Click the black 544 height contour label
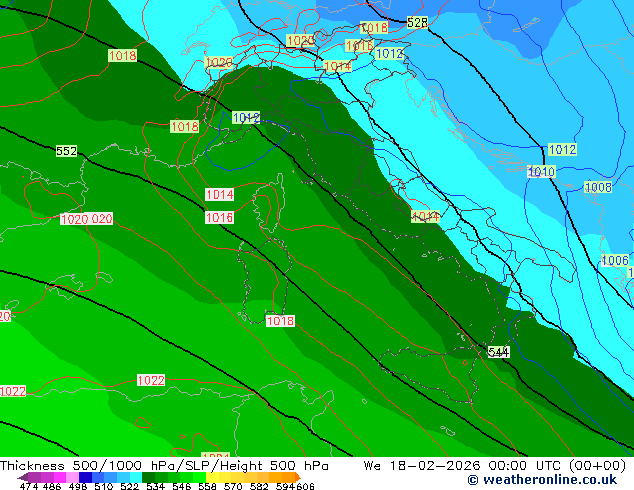This screenshot has width=634, height=490. (499, 352)
